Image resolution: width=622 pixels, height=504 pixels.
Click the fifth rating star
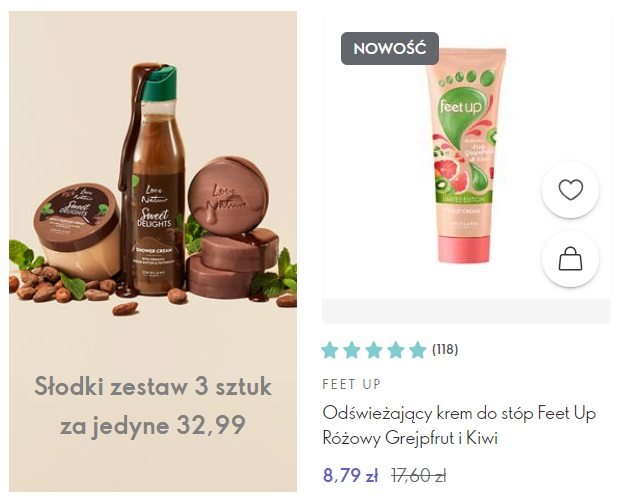(417, 351)
